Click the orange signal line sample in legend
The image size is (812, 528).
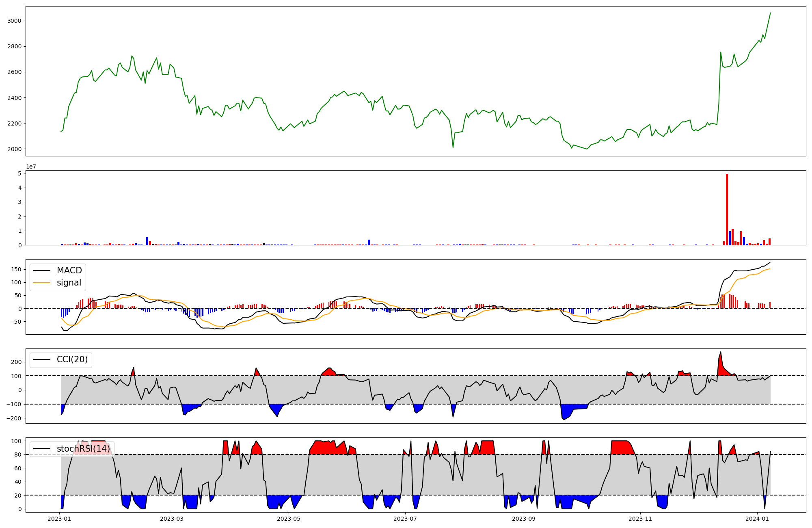pos(41,283)
